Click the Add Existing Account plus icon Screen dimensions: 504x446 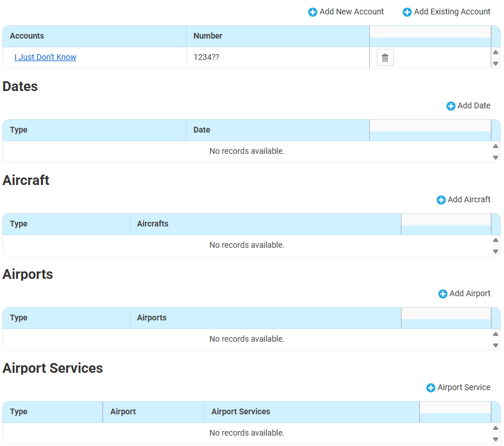pyautogui.click(x=407, y=12)
